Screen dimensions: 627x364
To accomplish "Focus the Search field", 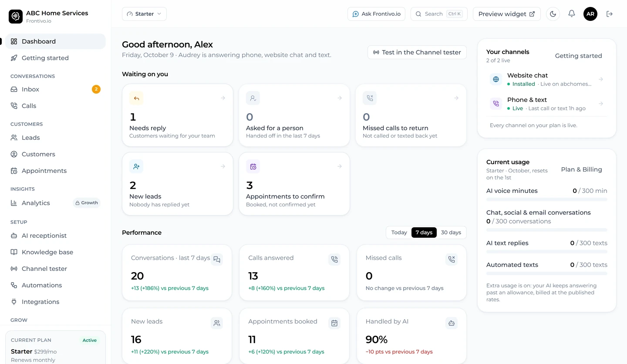I will pos(439,14).
